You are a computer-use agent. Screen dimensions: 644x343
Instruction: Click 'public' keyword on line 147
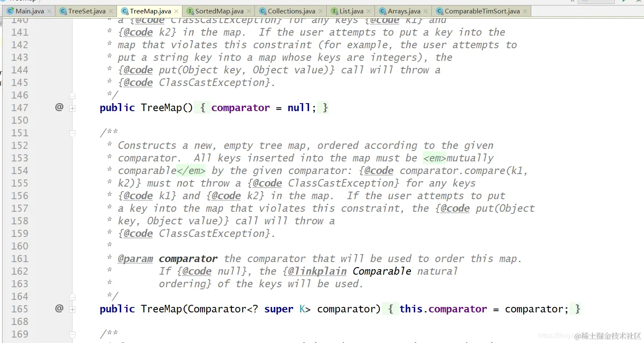[x=117, y=108]
